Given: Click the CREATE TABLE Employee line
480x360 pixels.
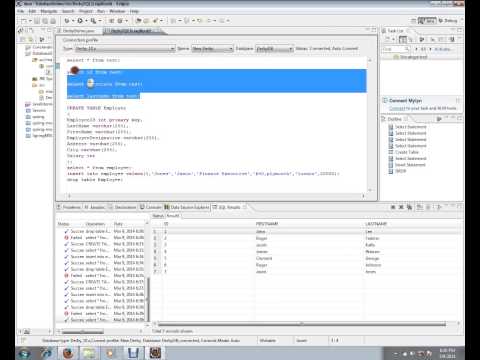Looking at the screenshot, I should [x=96, y=108].
